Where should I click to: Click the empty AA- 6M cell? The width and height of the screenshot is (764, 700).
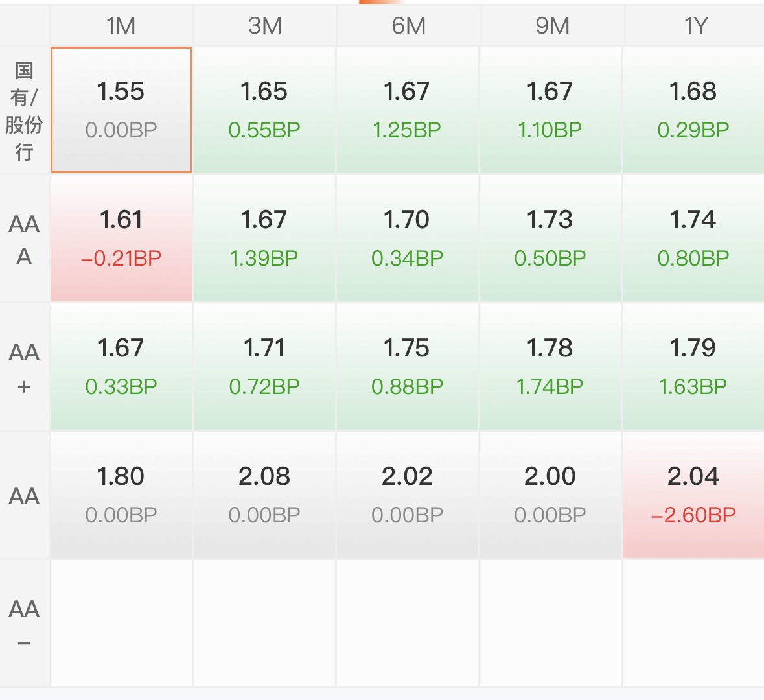[x=407, y=623]
